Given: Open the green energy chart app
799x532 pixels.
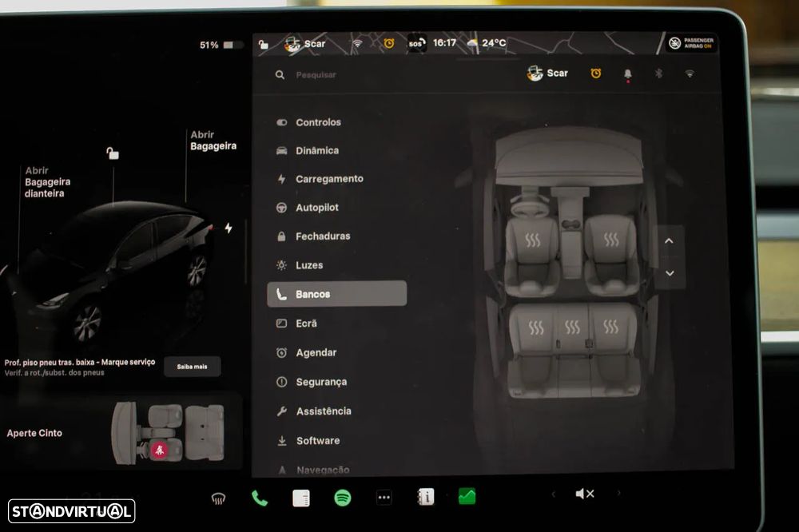Looking at the screenshot, I should [467, 496].
